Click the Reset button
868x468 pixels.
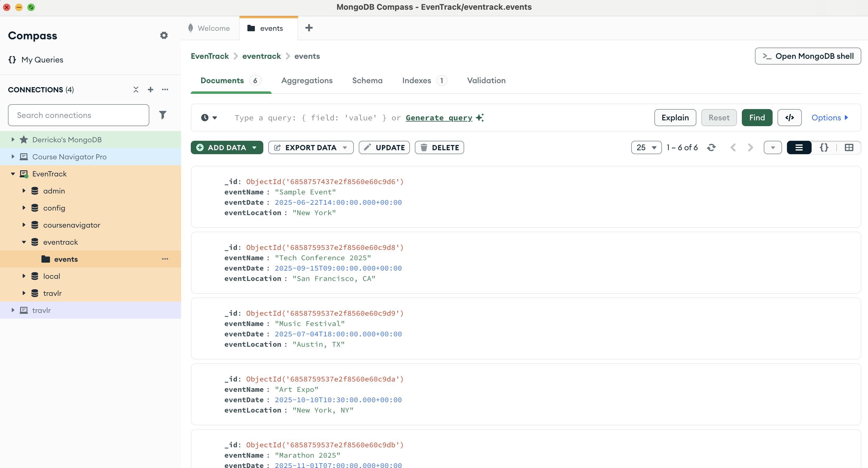click(719, 118)
